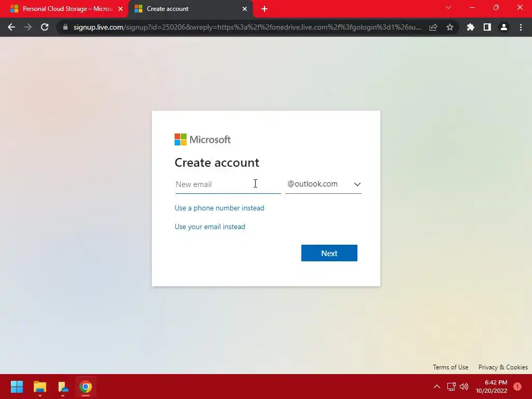Open the notification badge icon

(517, 387)
